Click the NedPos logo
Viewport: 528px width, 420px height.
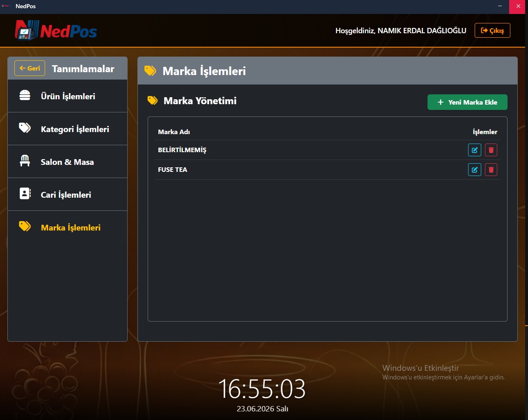(56, 30)
